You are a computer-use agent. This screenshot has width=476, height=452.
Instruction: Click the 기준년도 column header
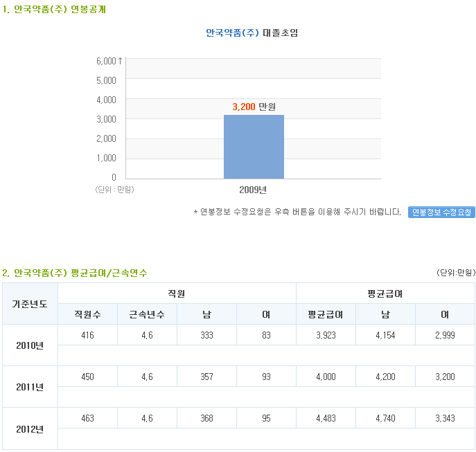30,304
